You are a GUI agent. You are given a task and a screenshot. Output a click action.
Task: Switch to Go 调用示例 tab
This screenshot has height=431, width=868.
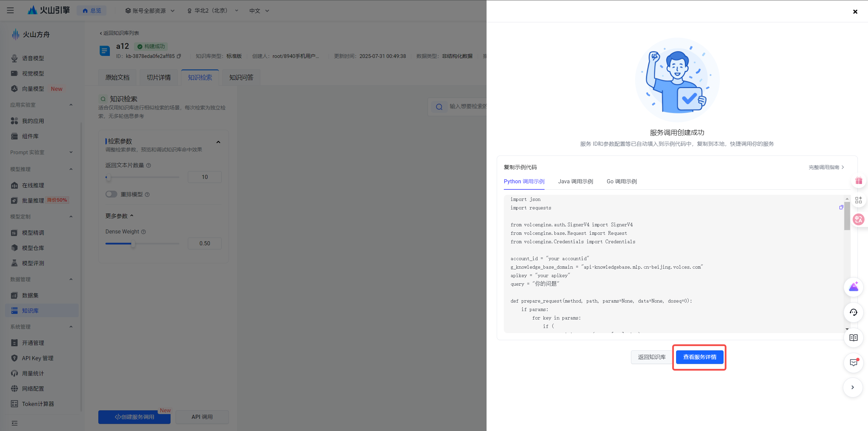pos(622,182)
